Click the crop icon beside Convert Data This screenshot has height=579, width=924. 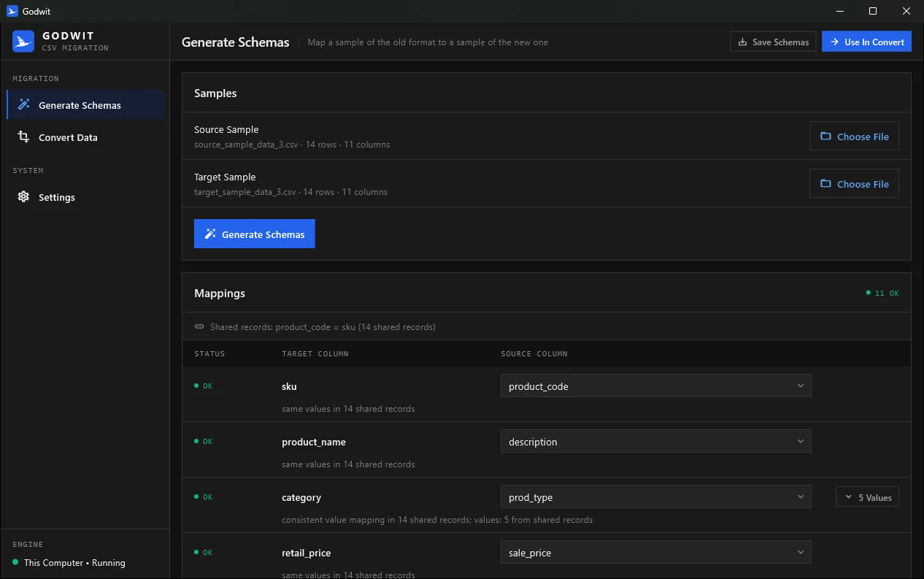point(23,137)
